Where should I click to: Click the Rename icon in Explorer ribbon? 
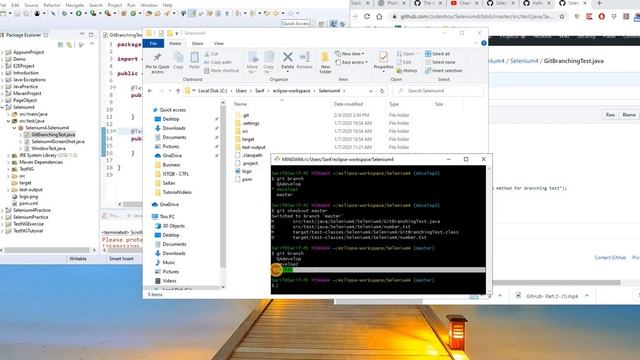click(304, 57)
